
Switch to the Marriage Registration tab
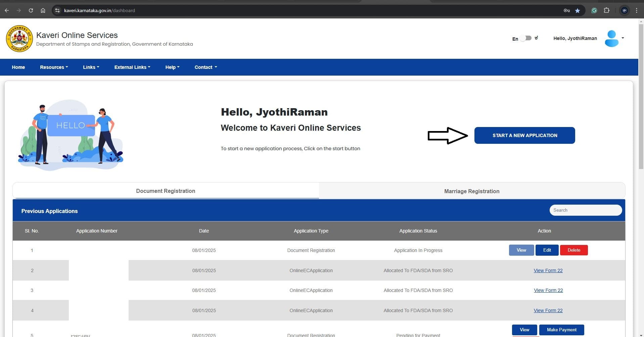471,191
